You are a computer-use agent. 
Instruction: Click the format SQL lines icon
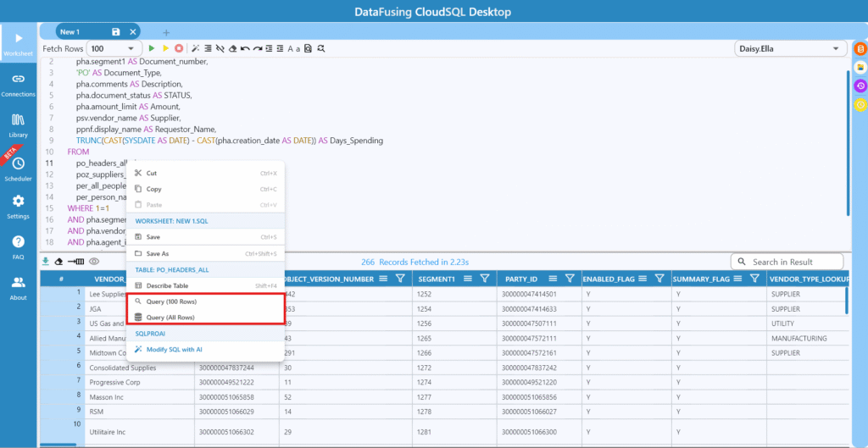(x=209, y=48)
